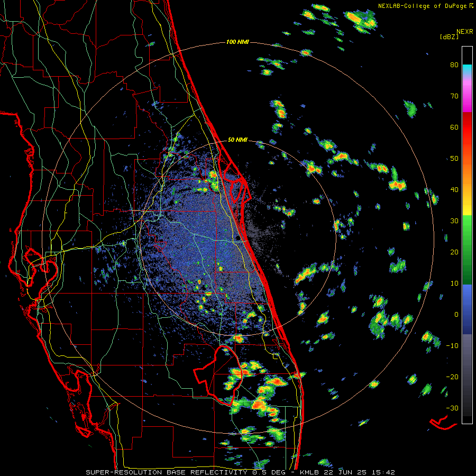Click the blue band of the color scale

[467, 309]
